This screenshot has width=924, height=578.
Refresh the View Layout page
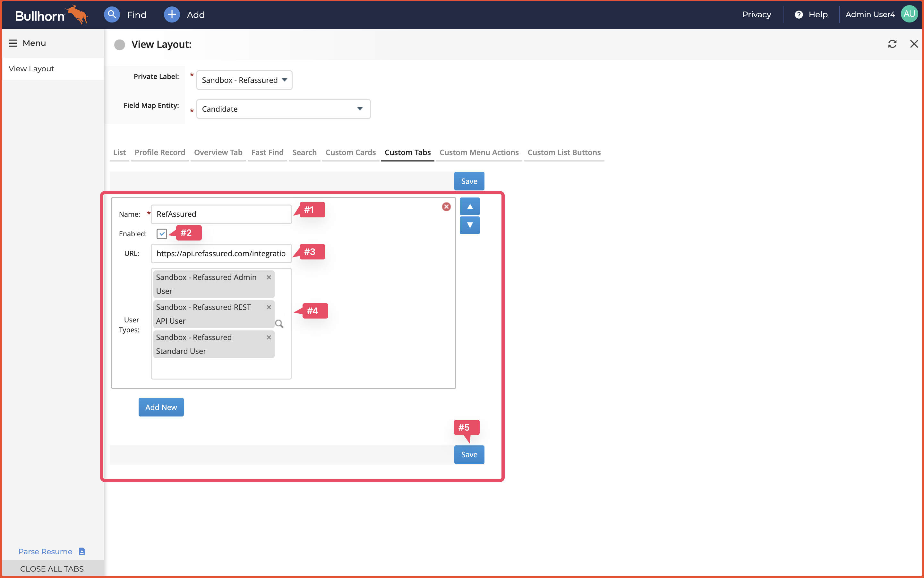point(892,44)
